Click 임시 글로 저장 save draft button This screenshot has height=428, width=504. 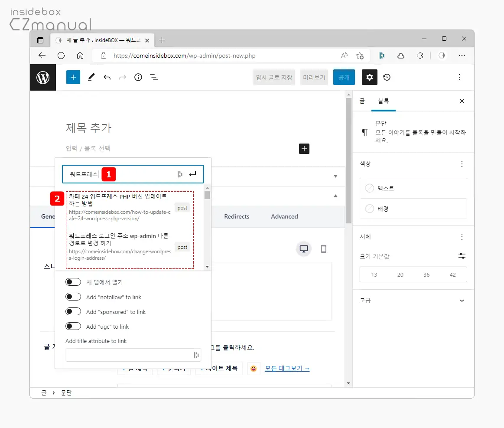click(274, 77)
